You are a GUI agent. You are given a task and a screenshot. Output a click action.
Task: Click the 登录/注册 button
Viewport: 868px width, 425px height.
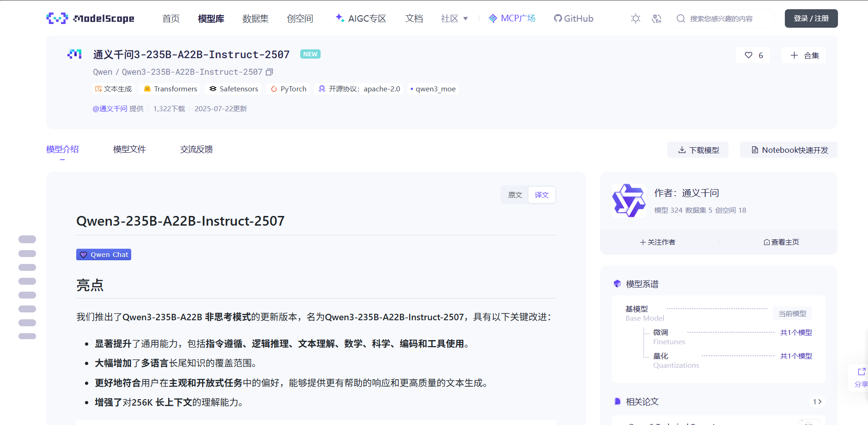coord(811,18)
